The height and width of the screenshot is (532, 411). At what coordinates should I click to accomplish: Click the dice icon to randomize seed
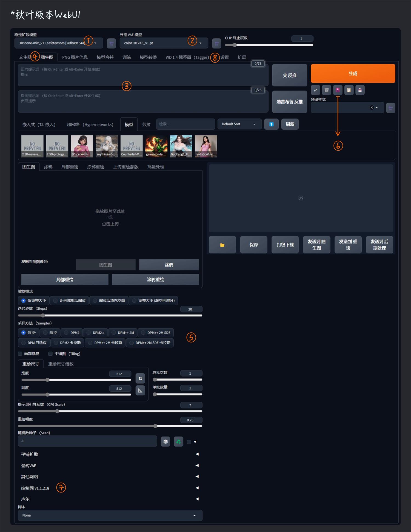165,442
